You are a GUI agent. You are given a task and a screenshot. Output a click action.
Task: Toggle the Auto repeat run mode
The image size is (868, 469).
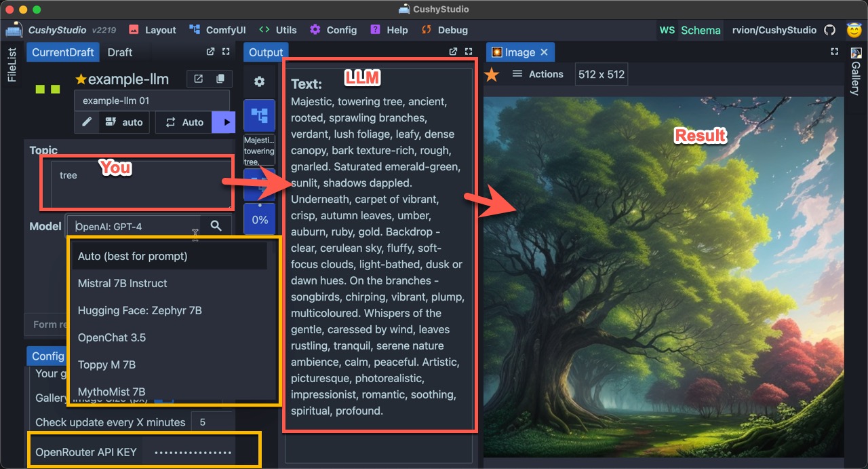[x=184, y=122]
